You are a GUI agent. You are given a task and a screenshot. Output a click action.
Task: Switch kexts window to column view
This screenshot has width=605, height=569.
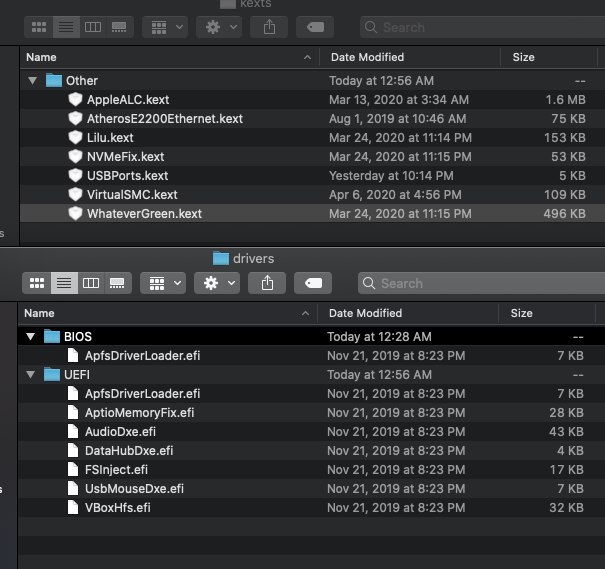pos(93,27)
